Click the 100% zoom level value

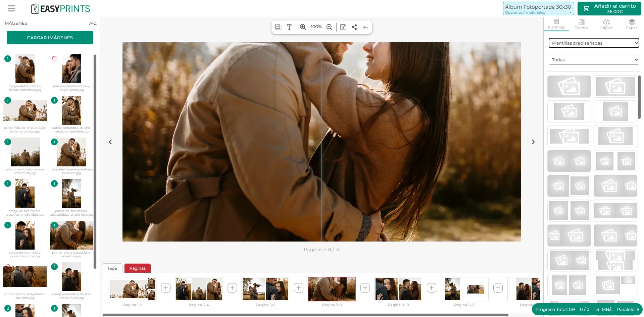[x=316, y=27]
